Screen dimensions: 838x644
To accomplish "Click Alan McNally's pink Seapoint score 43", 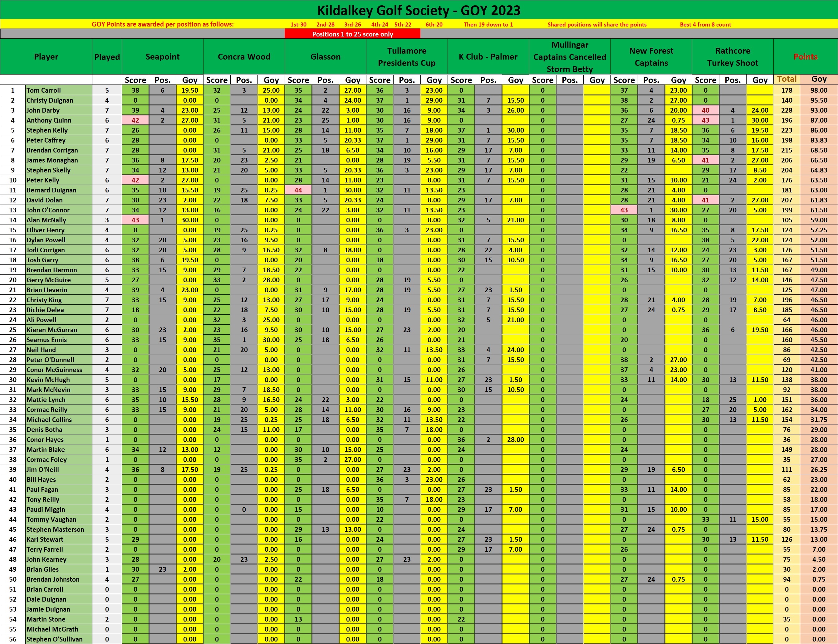I will click(x=135, y=220).
